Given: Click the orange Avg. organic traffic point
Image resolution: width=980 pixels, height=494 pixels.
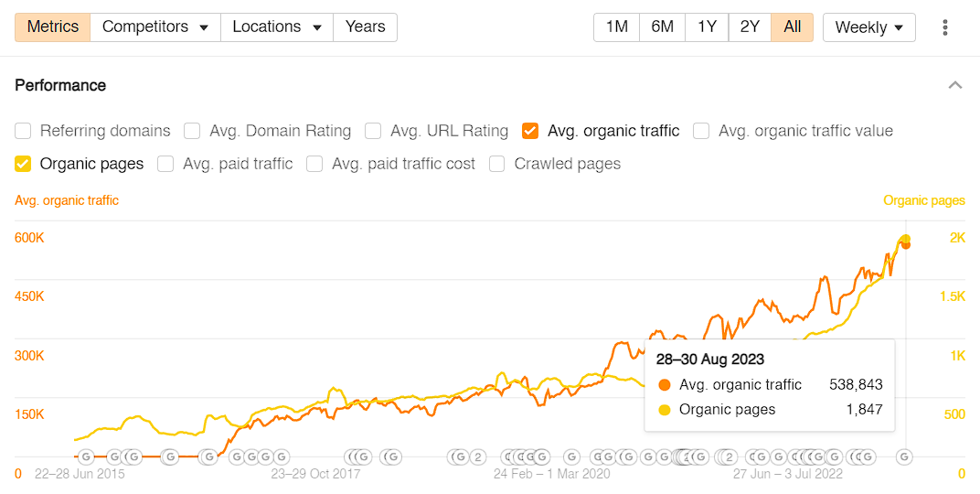Looking at the screenshot, I should tap(906, 244).
